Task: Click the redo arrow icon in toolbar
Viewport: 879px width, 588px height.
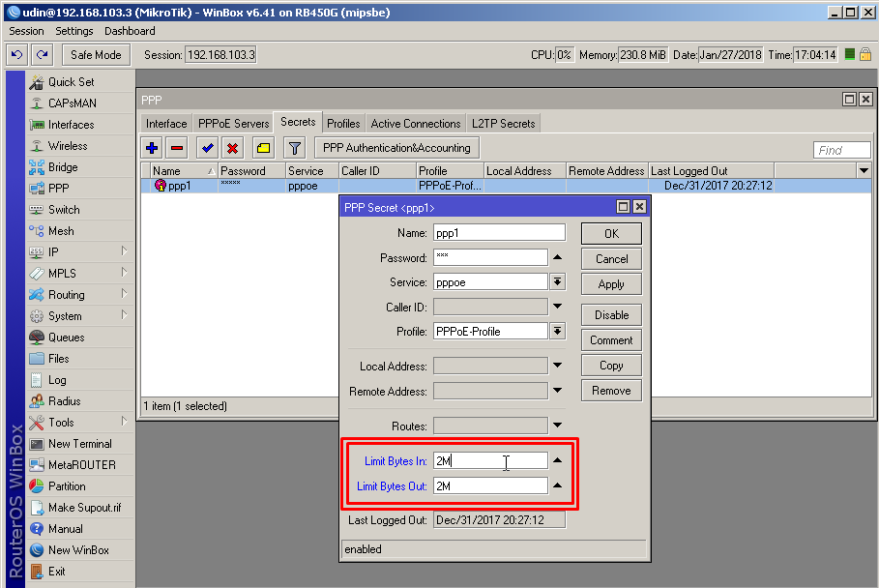Action: pyautogui.click(x=42, y=55)
